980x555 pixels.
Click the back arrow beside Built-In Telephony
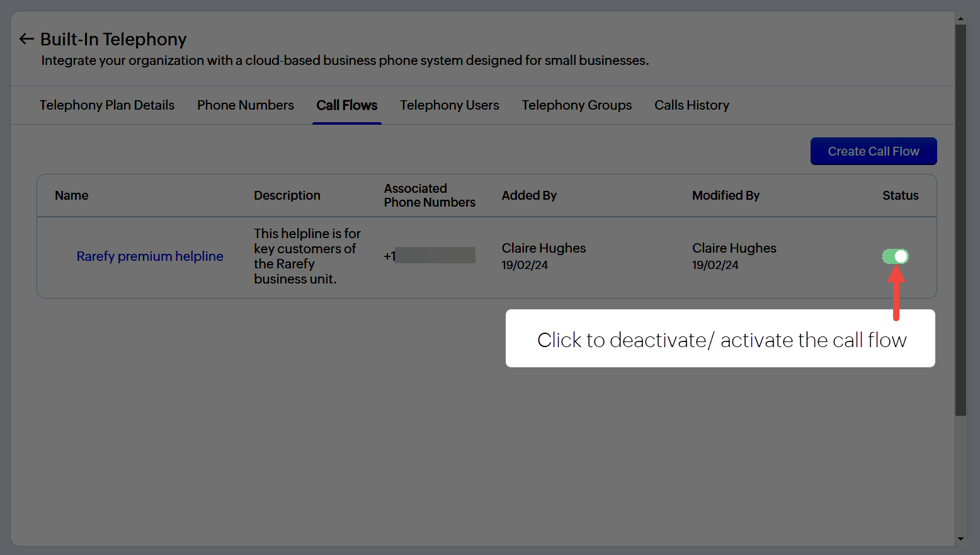[x=26, y=39]
